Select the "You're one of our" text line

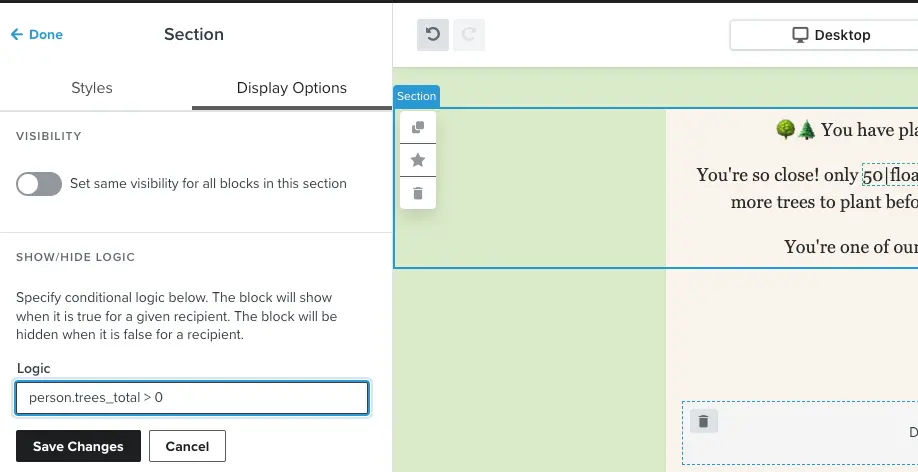pos(850,247)
